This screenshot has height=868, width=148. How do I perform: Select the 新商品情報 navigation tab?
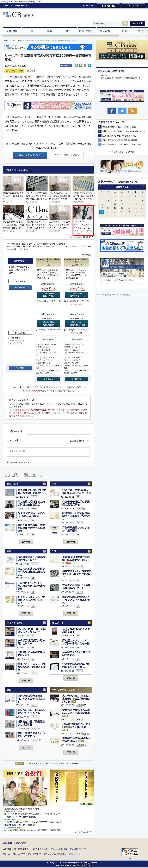point(106,31)
